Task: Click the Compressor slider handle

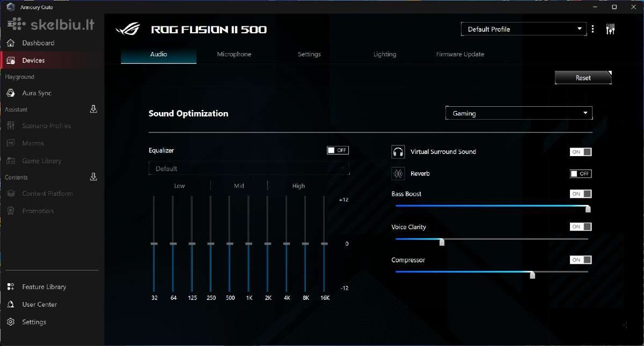Action: (532, 275)
